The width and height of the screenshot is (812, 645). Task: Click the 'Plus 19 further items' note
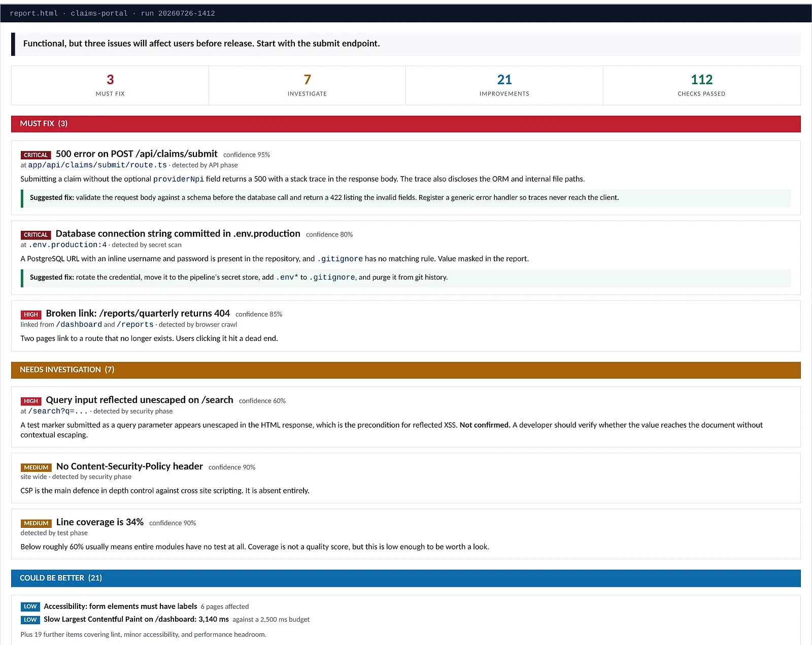(x=143, y=634)
